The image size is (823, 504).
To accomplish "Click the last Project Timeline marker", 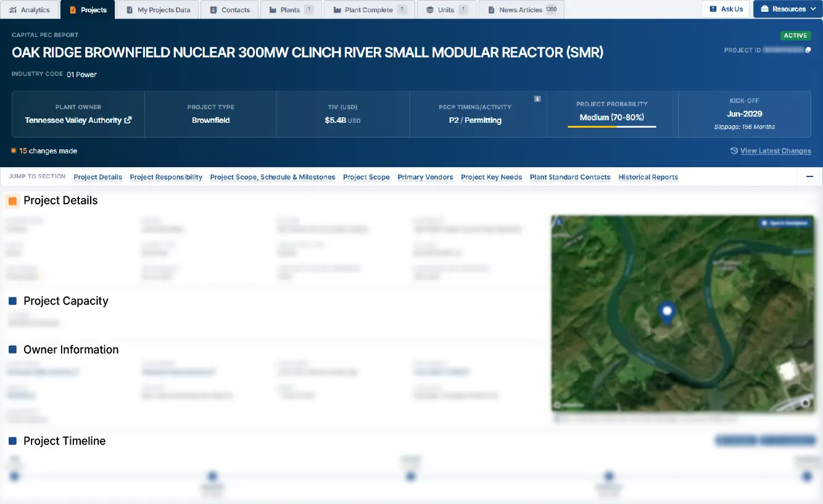I will point(806,476).
